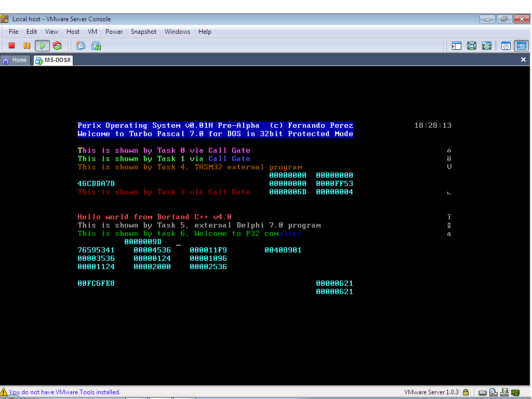Toggle autofit of the guest display
The image size is (532, 399).
tap(472, 46)
